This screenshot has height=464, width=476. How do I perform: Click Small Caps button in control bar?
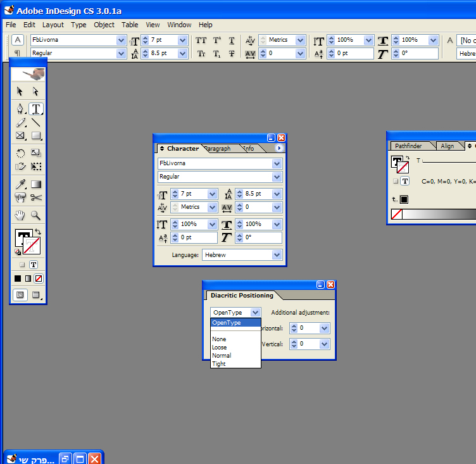pos(201,54)
